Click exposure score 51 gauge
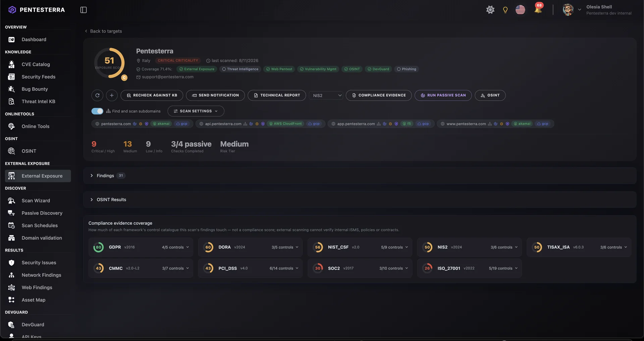This screenshot has height=341, width=644. point(109,63)
